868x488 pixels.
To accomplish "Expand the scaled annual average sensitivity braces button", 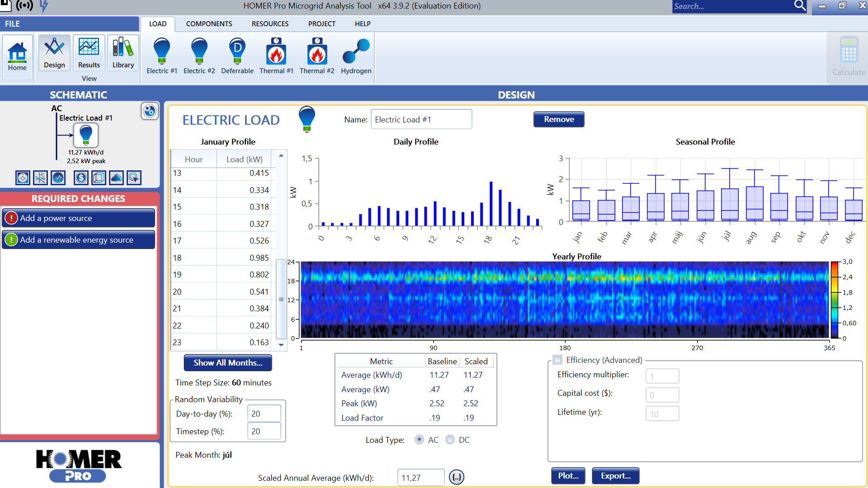I will (x=457, y=477).
